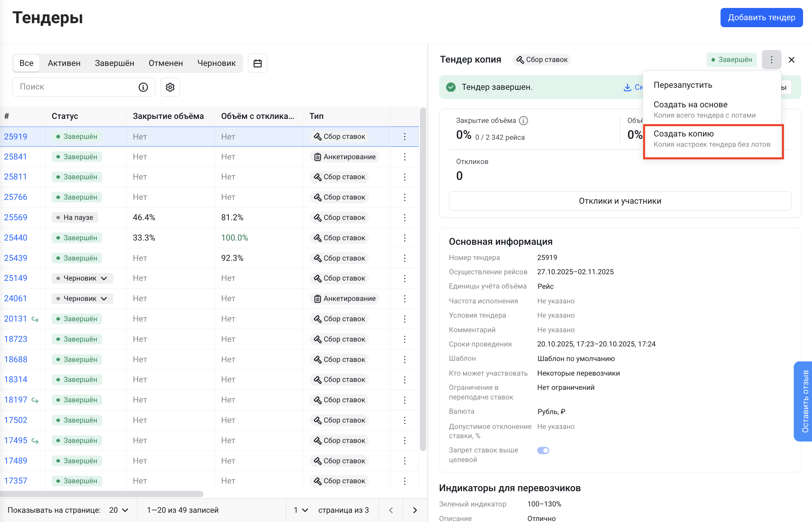Click the table settings gear icon

[170, 87]
